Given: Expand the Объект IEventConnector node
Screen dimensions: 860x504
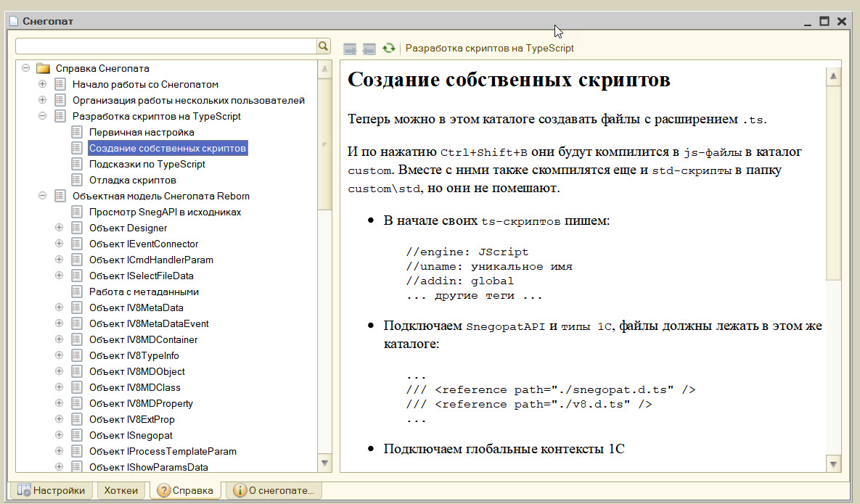Looking at the screenshot, I should pyautogui.click(x=60, y=243).
